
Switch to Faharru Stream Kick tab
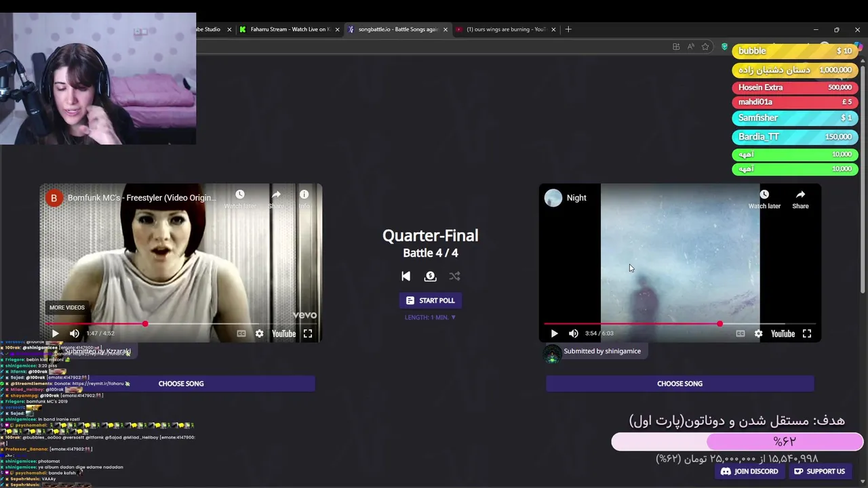pos(290,29)
